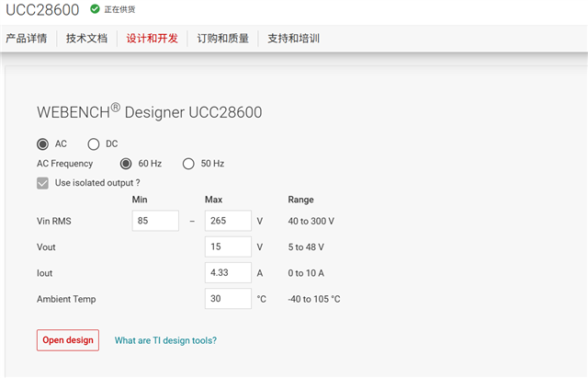Click the WEBENCH Designer UCC28600 heading

[x=149, y=112]
